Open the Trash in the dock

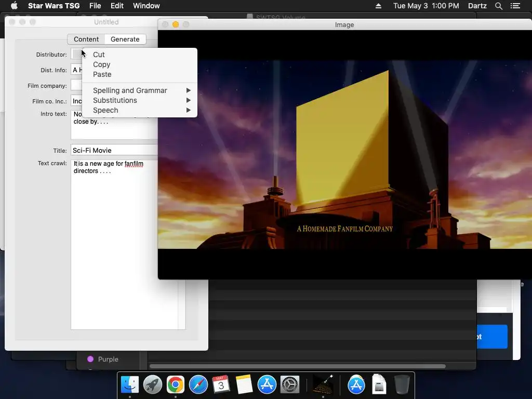402,385
